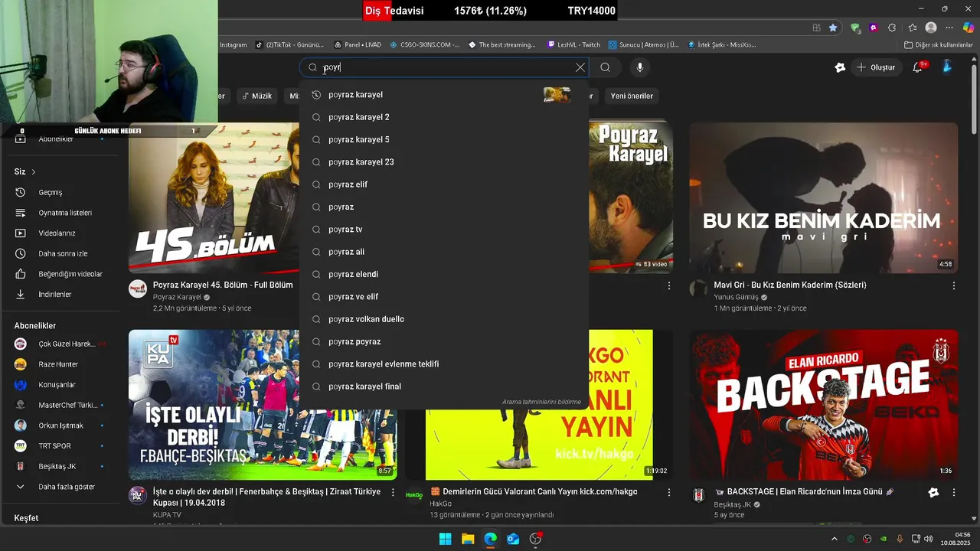Click the browser favorites star icon
The width and height of the screenshot is (980, 551).
[833, 28]
